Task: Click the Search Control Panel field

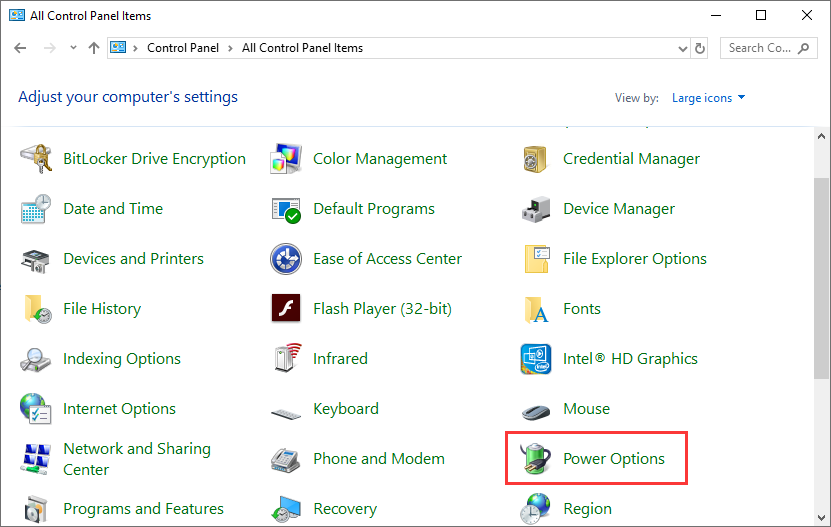Action: click(768, 48)
